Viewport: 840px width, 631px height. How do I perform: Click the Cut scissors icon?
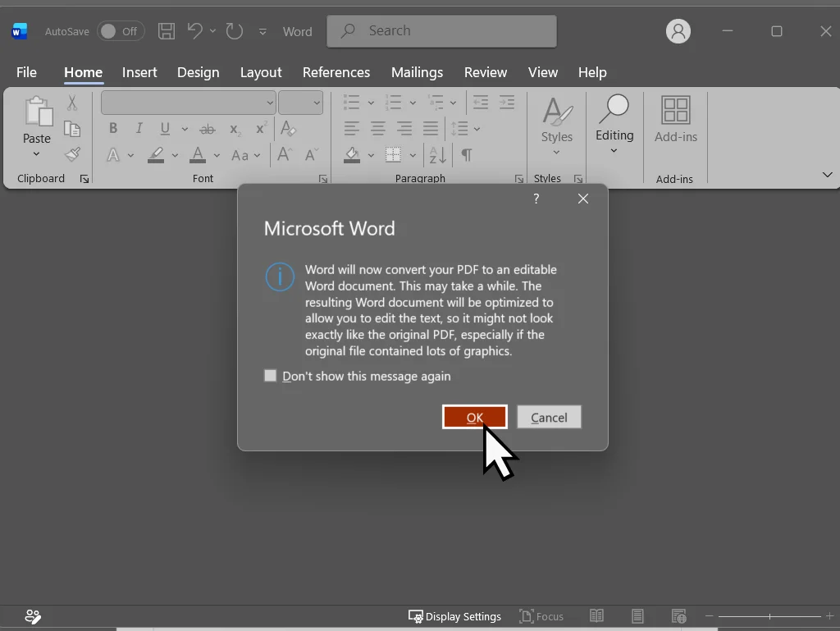click(x=72, y=103)
